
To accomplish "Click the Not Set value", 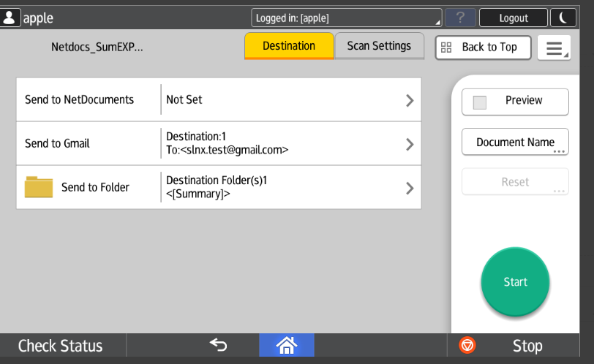I will pos(184,99).
